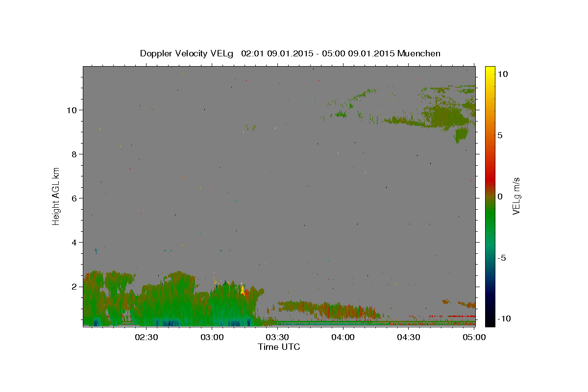Click the height axis label 6
Viewport: 588px width, 392px height.
click(74, 198)
